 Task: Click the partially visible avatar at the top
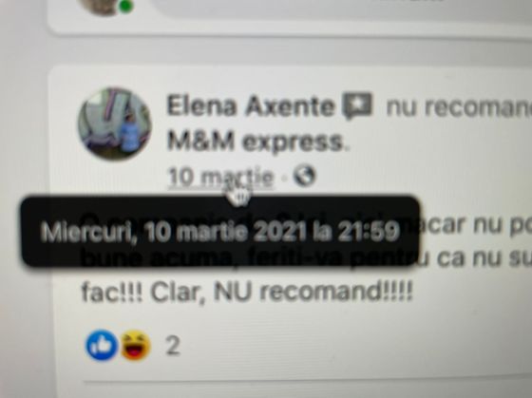click(x=102, y=7)
